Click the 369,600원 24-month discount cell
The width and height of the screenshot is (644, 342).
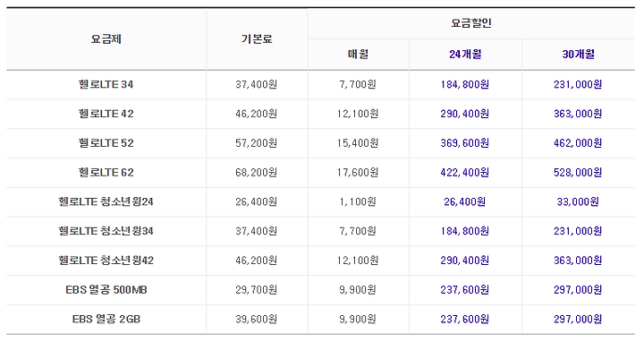click(465, 143)
